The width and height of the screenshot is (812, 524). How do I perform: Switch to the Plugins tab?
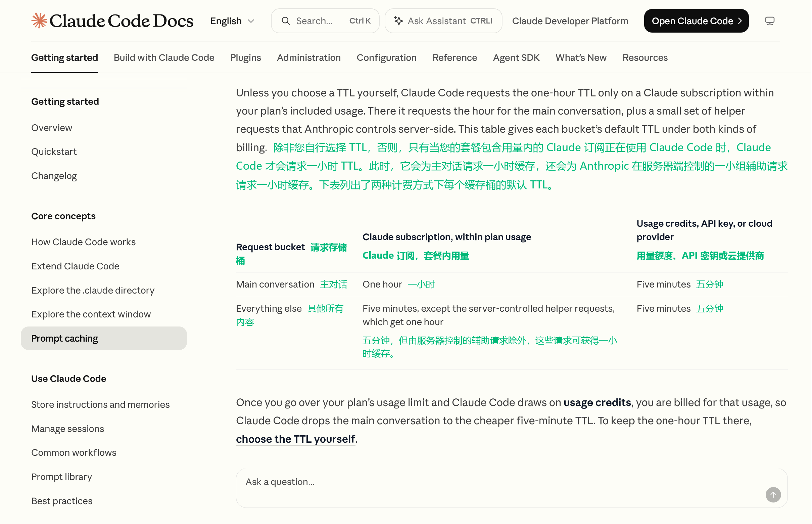point(245,57)
